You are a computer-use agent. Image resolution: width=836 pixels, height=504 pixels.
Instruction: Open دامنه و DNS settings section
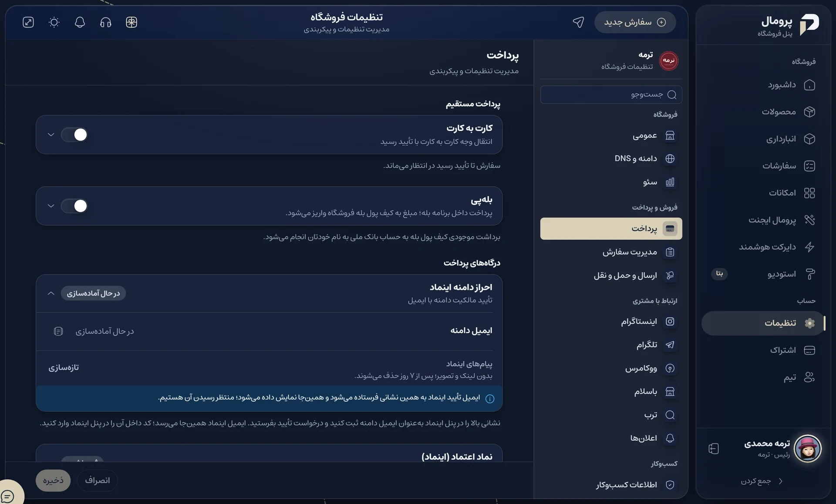(x=611, y=159)
